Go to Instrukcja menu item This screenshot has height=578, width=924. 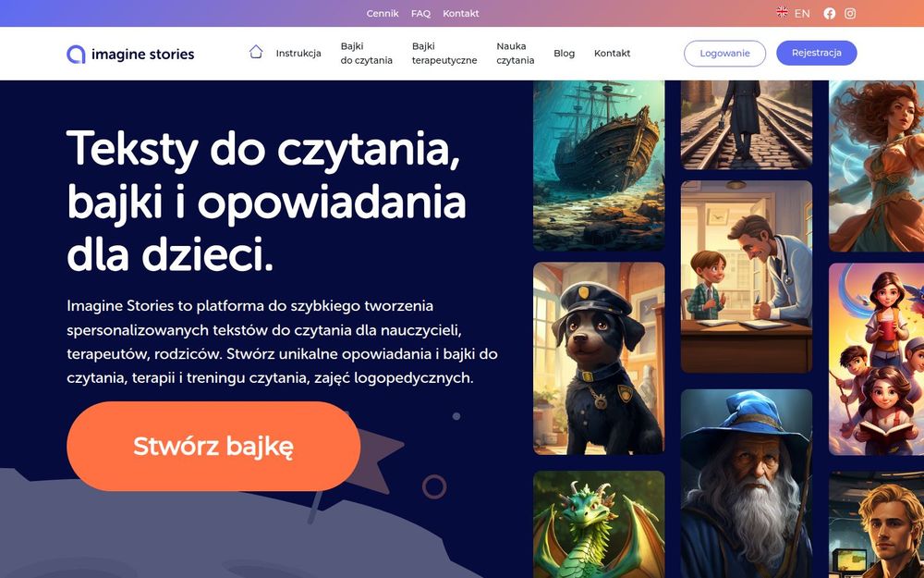(x=298, y=53)
